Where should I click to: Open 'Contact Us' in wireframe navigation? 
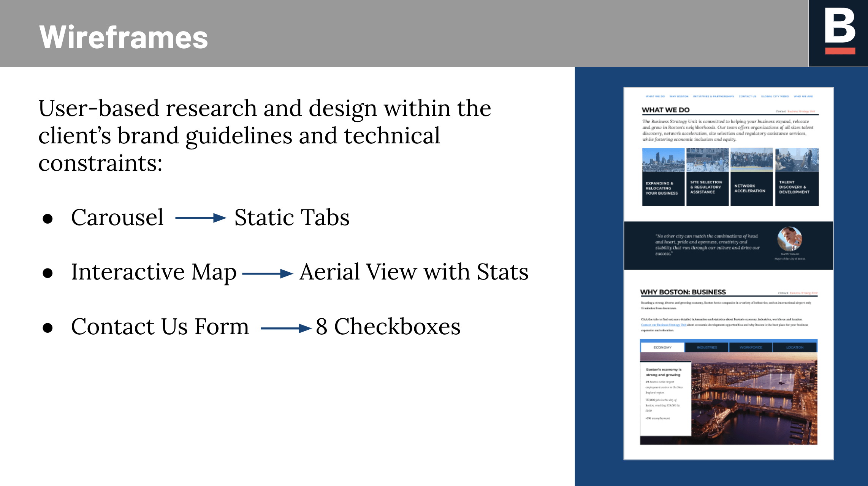(748, 97)
